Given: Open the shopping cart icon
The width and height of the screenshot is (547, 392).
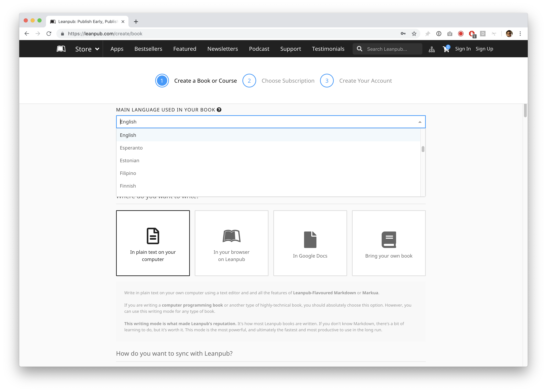Looking at the screenshot, I should pos(446,49).
